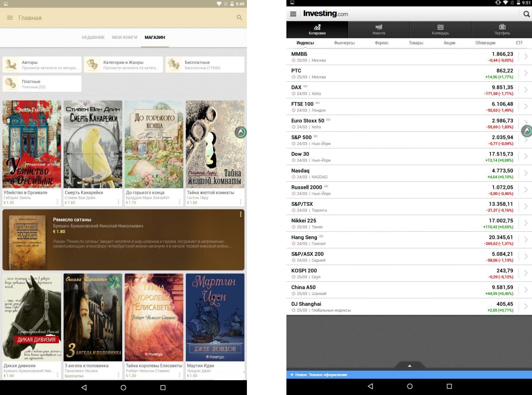Viewport: 532px width, 395px height.
Task: Open the Дикая дивизия book cover
Action: (32, 317)
